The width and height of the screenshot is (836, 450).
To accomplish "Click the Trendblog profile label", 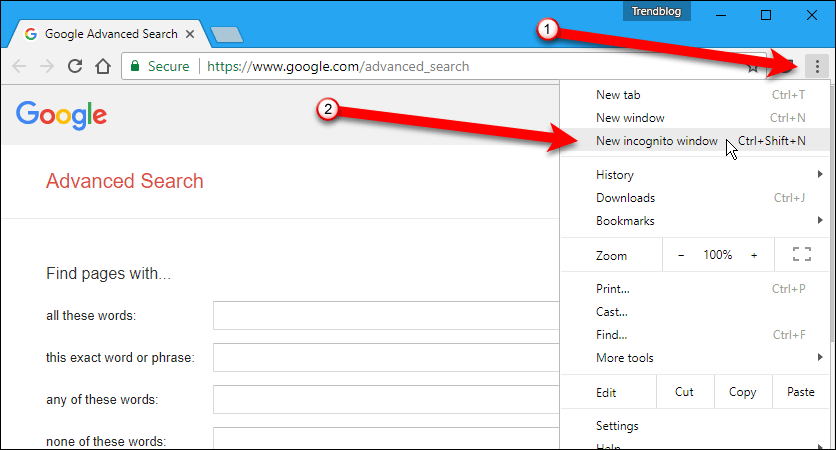I will (x=656, y=11).
